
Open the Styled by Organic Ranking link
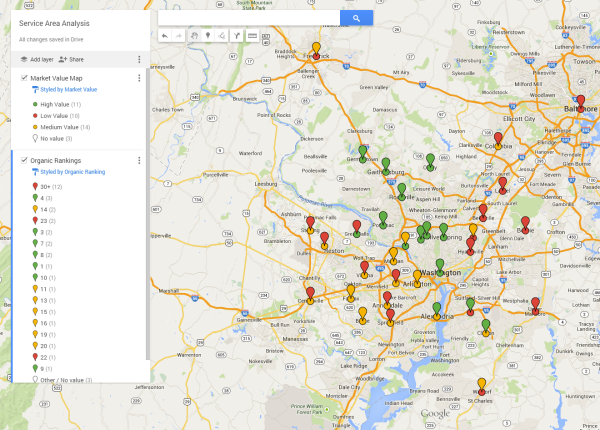pyautogui.click(x=73, y=172)
